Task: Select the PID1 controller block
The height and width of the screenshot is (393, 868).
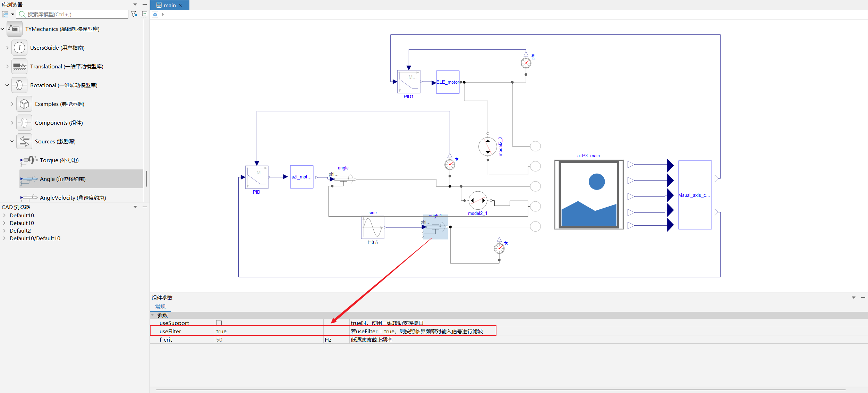Action: point(409,82)
